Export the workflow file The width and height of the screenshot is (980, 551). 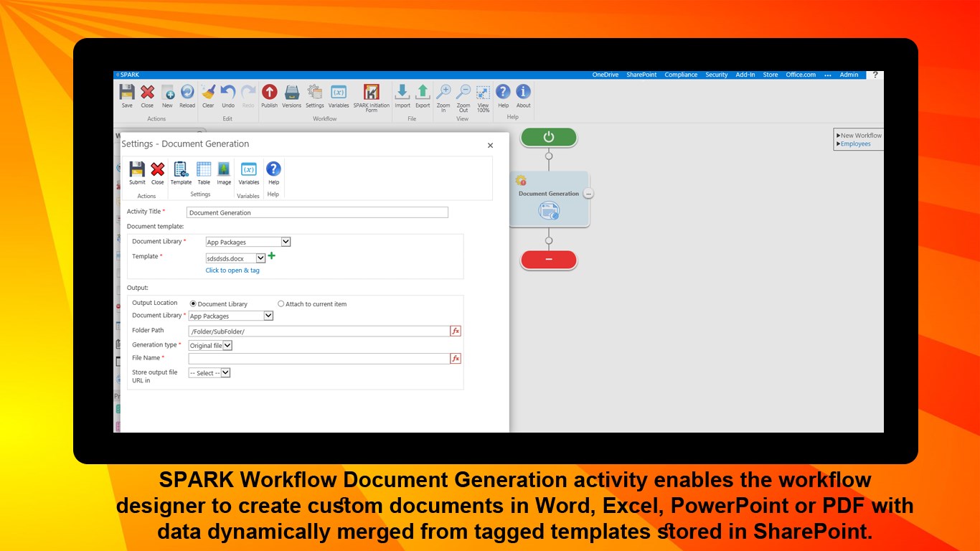(423, 95)
